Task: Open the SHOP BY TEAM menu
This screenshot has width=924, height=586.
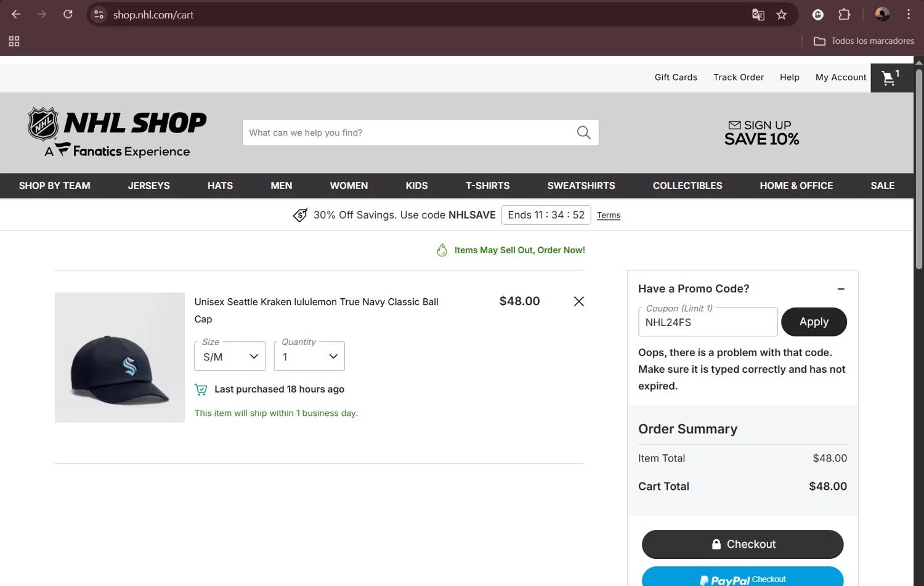Action: pyautogui.click(x=54, y=185)
